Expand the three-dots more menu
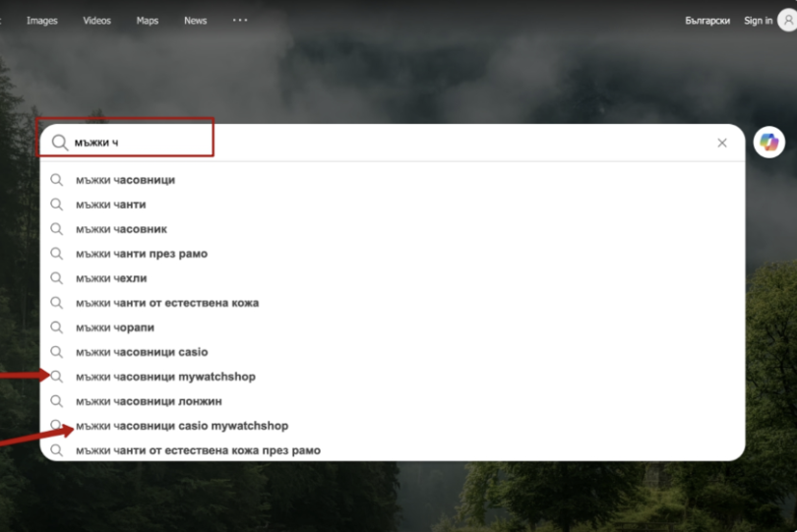This screenshot has height=532, width=797. (240, 20)
